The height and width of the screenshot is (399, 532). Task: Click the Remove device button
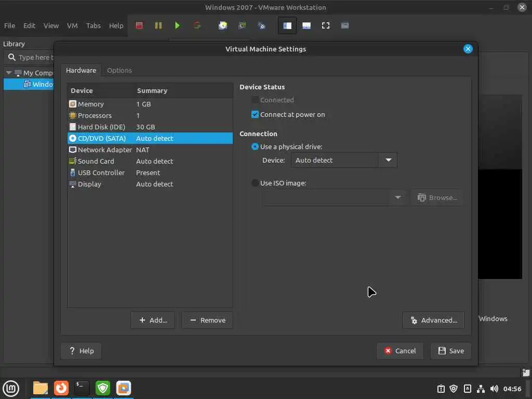[x=207, y=320]
